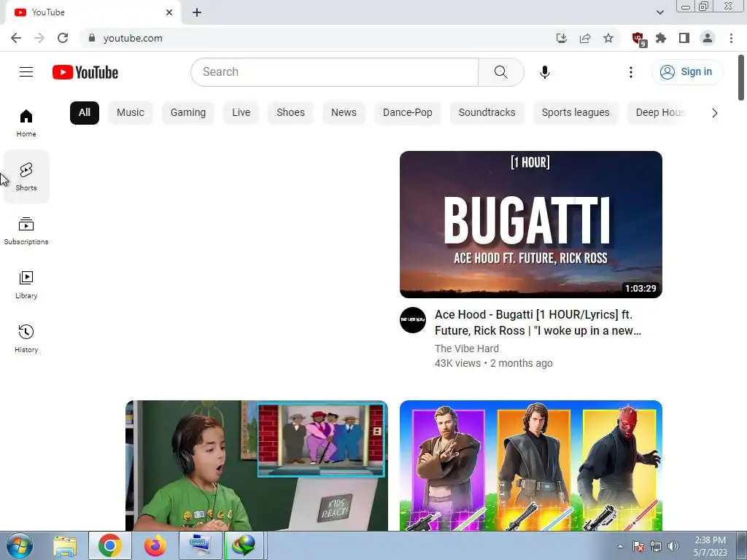747x560 pixels.
Task: Click the YouTube logo
Action: coord(85,72)
